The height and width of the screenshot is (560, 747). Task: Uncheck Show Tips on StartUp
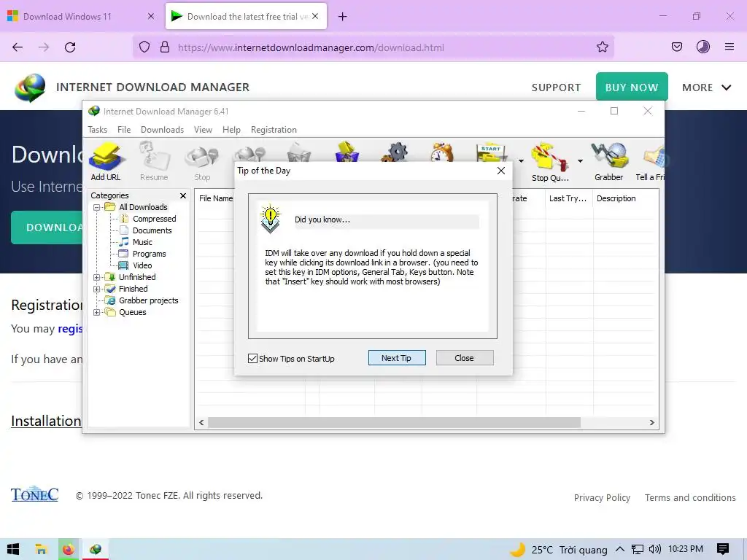click(x=252, y=359)
